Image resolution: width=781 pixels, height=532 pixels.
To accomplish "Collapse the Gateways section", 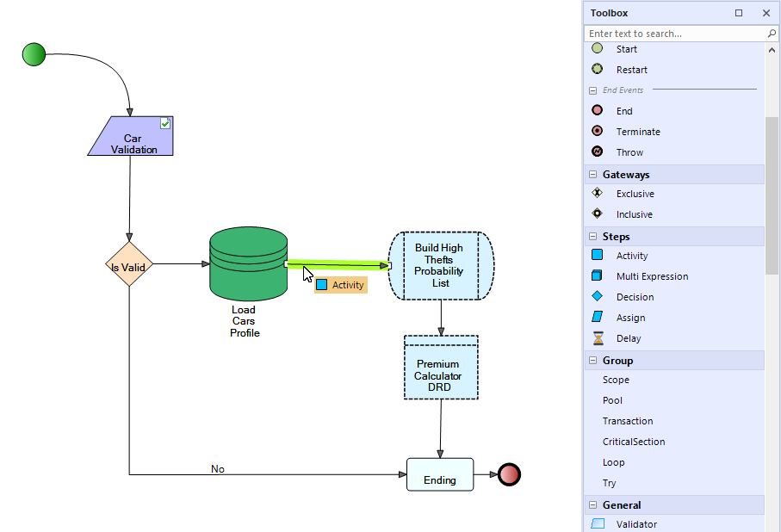I will pyautogui.click(x=592, y=175).
